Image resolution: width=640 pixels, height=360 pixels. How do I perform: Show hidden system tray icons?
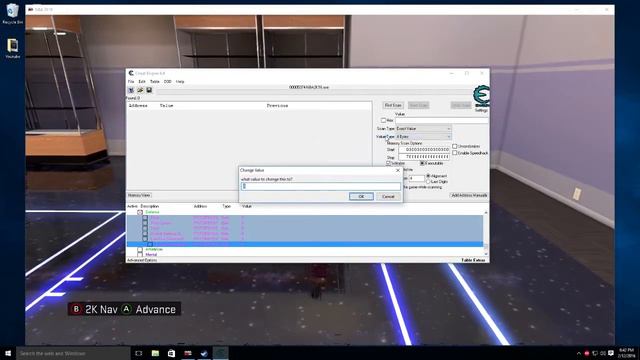coord(578,353)
